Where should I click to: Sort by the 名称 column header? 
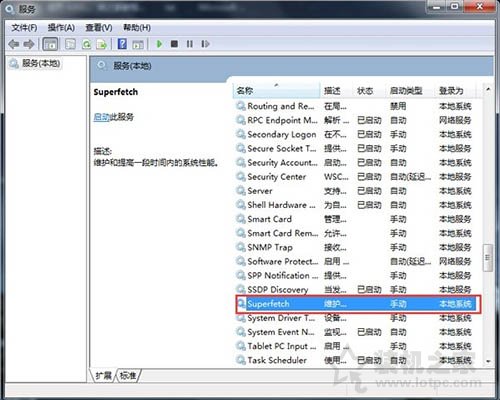click(x=277, y=91)
